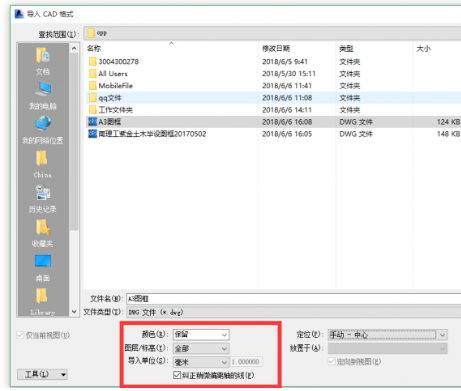The height and width of the screenshot is (391, 461).
Task: Open the 查找范围 folder dropdown
Action: point(272,33)
